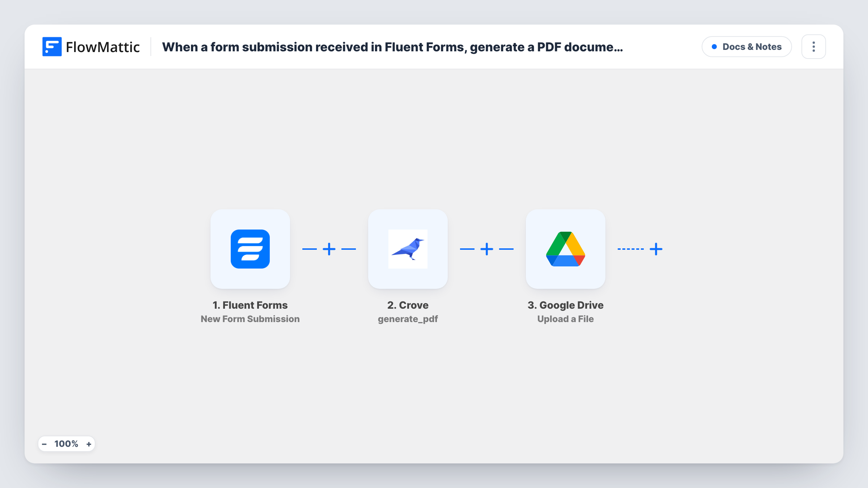Select the 'Upload a File' text
The height and width of the screenshot is (488, 868).
(x=566, y=319)
